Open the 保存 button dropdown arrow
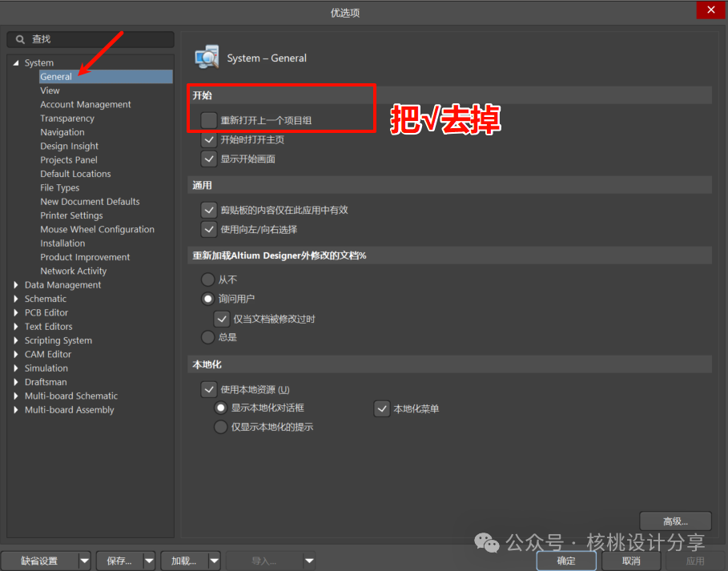The width and height of the screenshot is (728, 571). [x=149, y=561]
